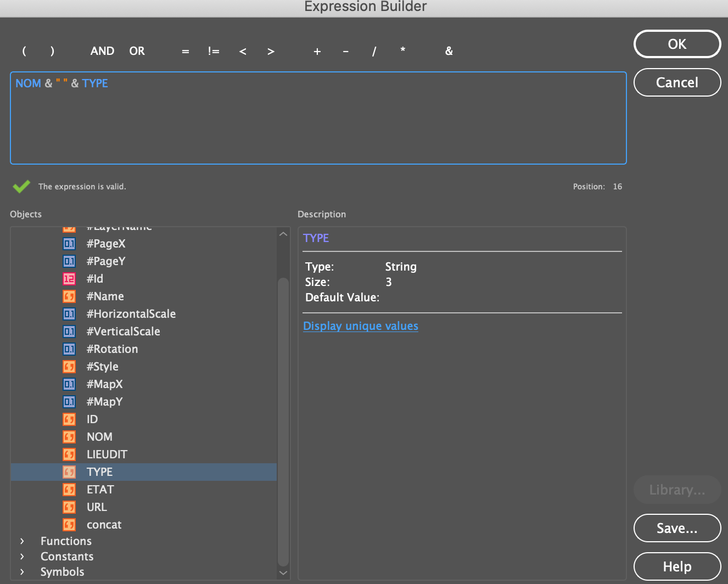
Task: Open the Display unique values link
Action: click(x=360, y=326)
